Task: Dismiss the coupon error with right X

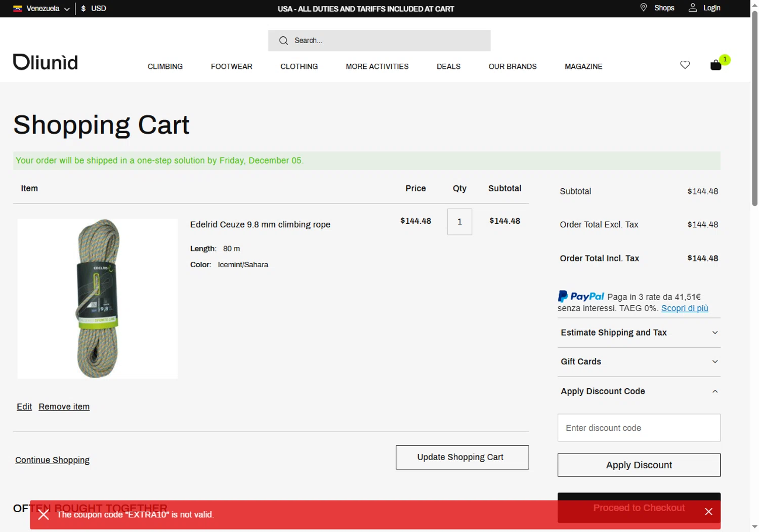Action: (x=708, y=512)
